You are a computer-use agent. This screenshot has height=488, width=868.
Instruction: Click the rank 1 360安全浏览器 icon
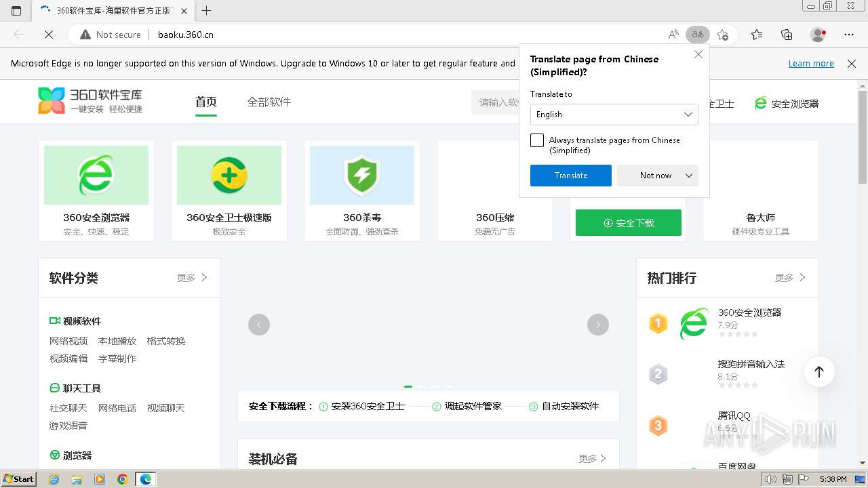tap(694, 323)
